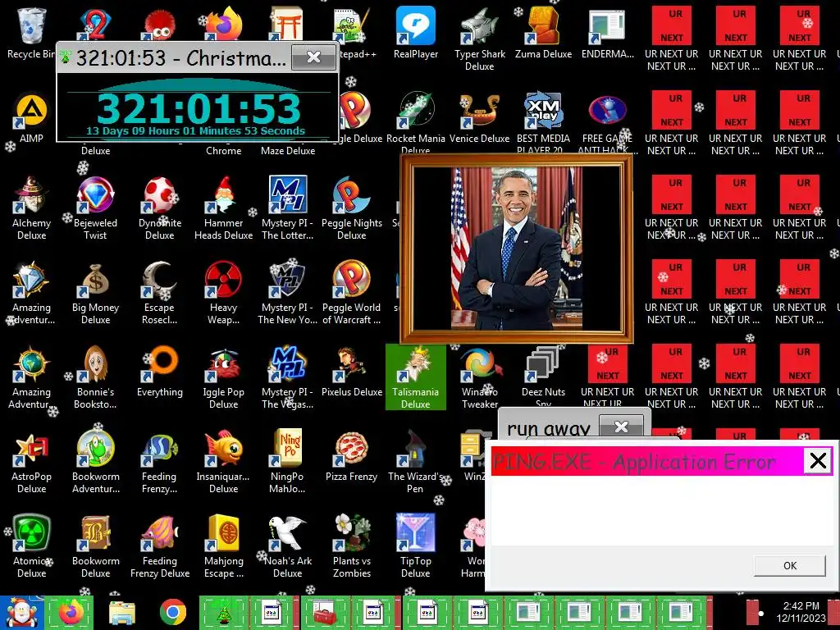
Task: Open Firefox from the taskbar
Action: point(70,612)
